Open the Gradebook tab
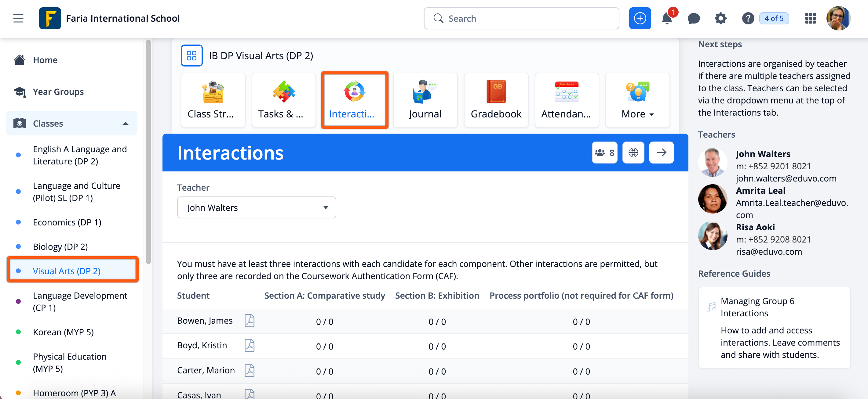 496,100
